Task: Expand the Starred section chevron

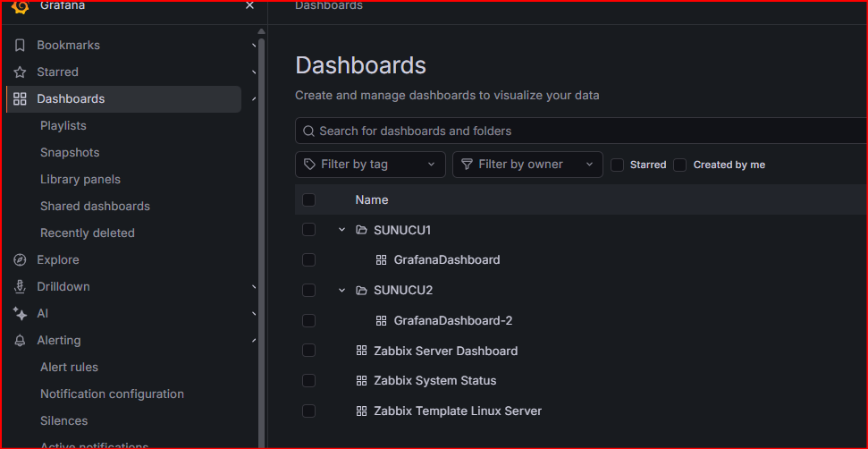Action: pyautogui.click(x=254, y=72)
